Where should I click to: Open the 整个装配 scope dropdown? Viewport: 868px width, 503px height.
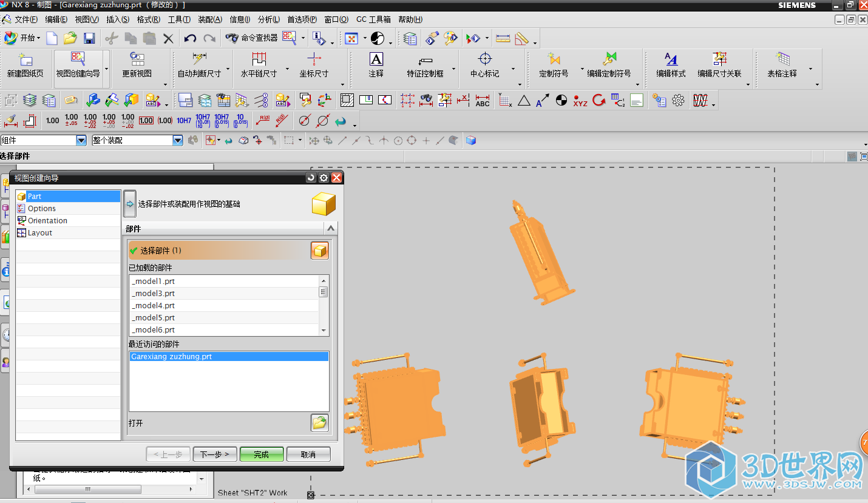[x=178, y=140]
